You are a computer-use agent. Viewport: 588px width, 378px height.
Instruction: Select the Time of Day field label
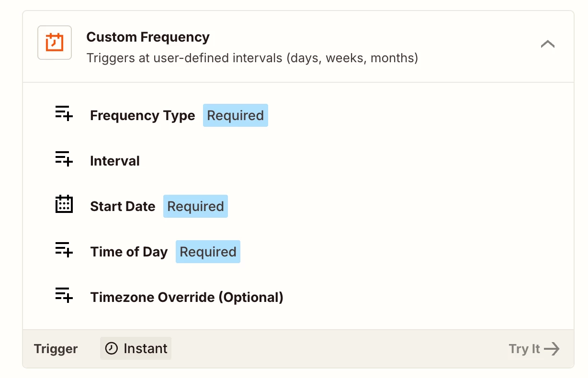[129, 252]
